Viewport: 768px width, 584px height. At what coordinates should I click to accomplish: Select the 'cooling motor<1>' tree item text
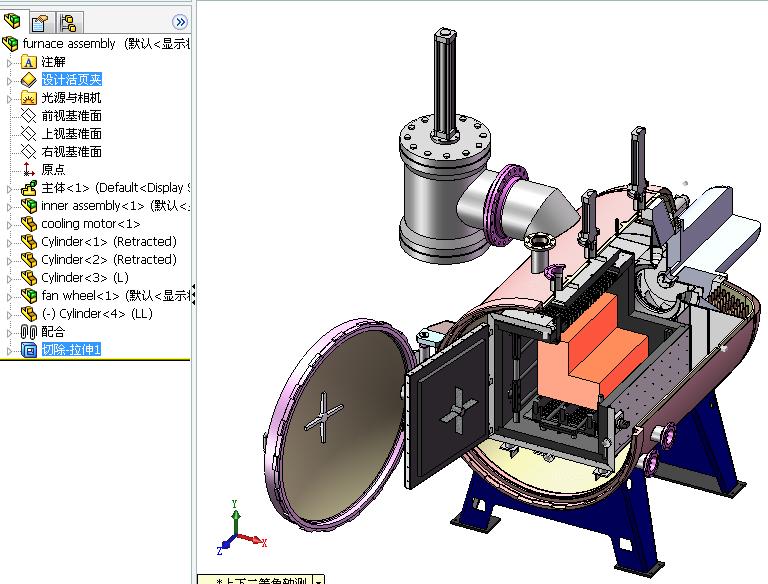click(x=91, y=224)
